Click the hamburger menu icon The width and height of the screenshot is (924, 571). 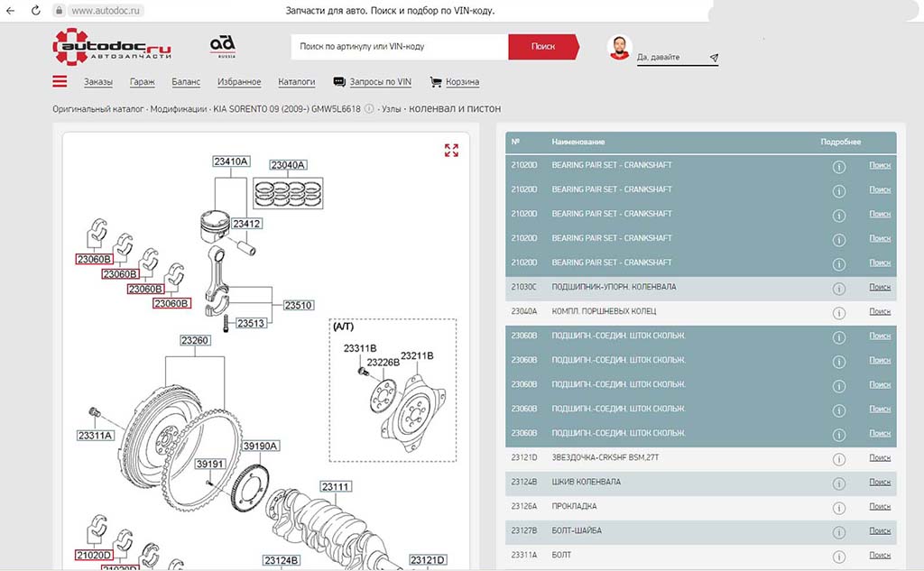coord(60,81)
